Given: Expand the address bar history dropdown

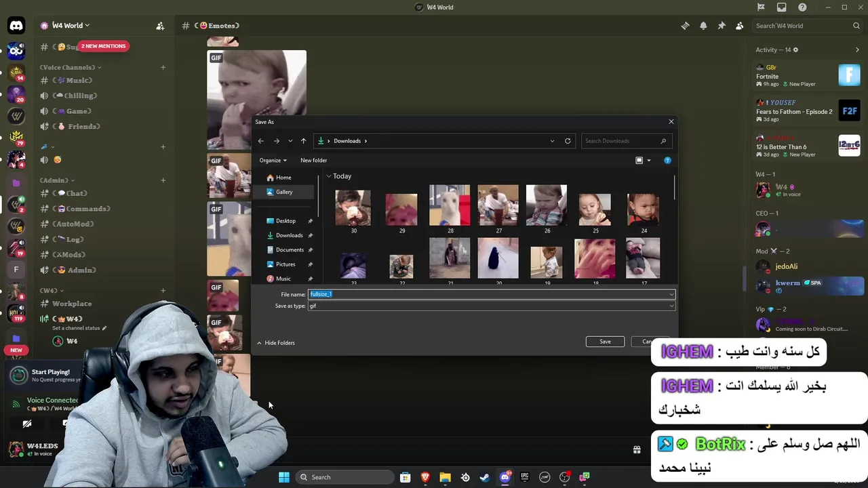Looking at the screenshot, I should (552, 141).
